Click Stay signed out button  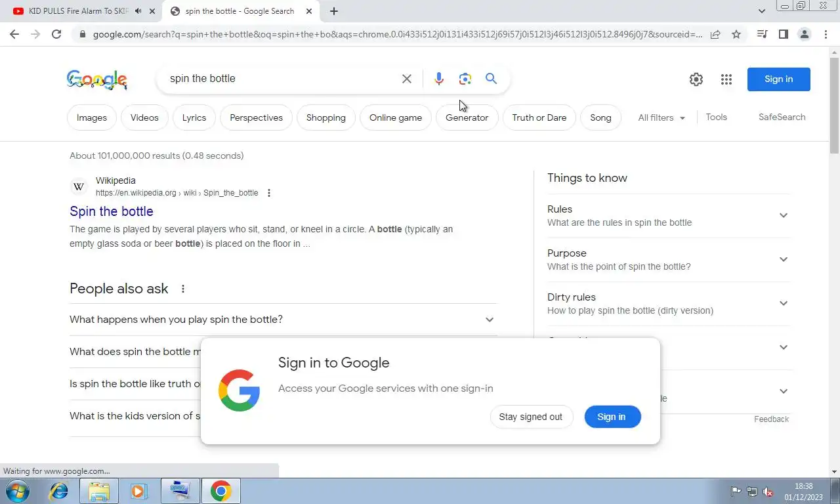tap(531, 417)
